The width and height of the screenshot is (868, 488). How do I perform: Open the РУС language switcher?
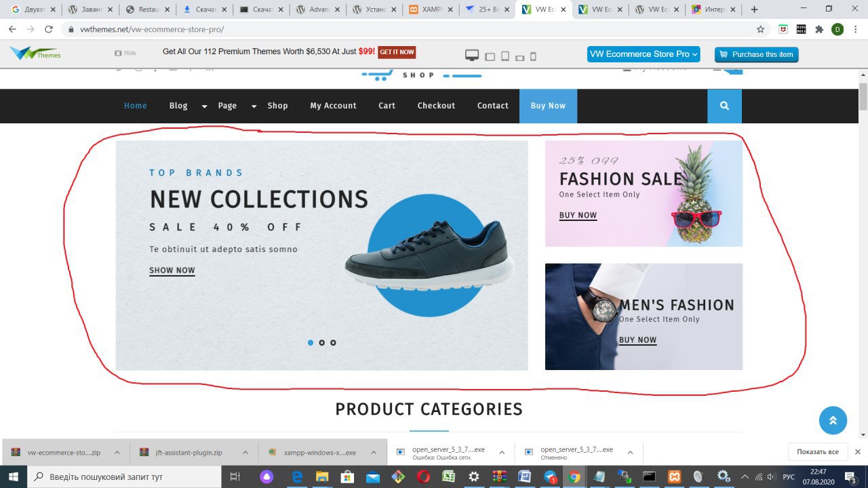789,477
